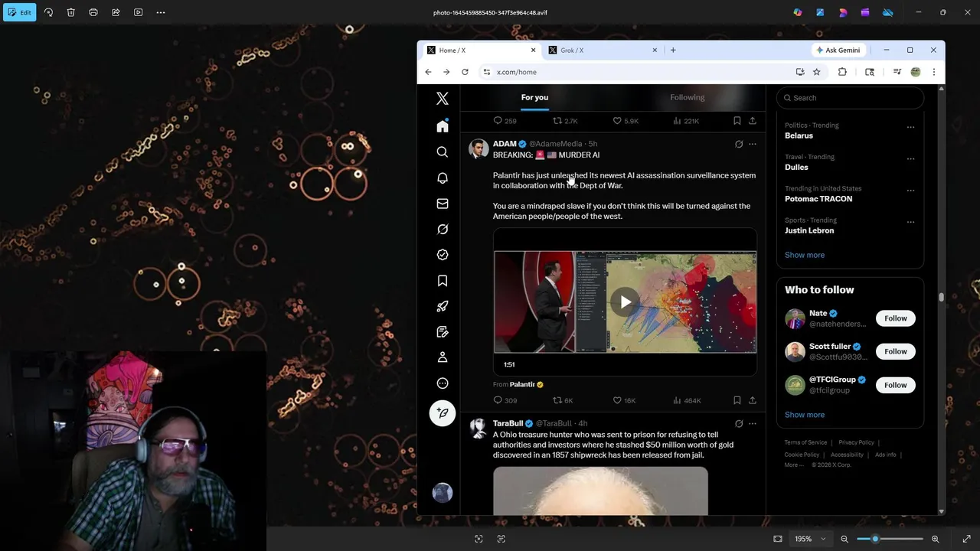Screen dimensions: 980x551
Task: Open Belarus trending topic
Action: tap(799, 135)
